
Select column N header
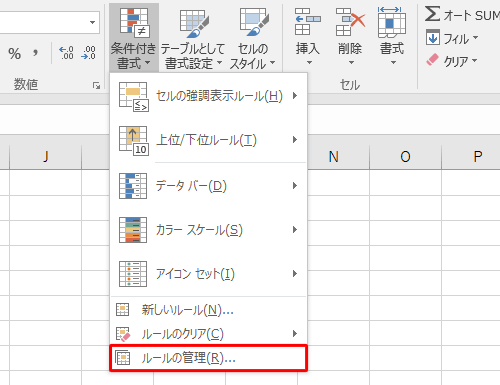(x=334, y=157)
